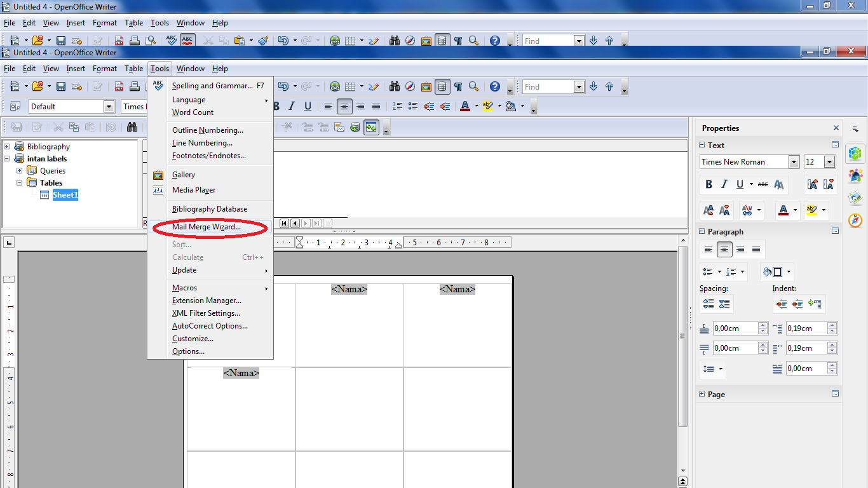This screenshot has width=868, height=488.
Task: Toggle numbering list in formatting toolbar
Action: (x=397, y=107)
